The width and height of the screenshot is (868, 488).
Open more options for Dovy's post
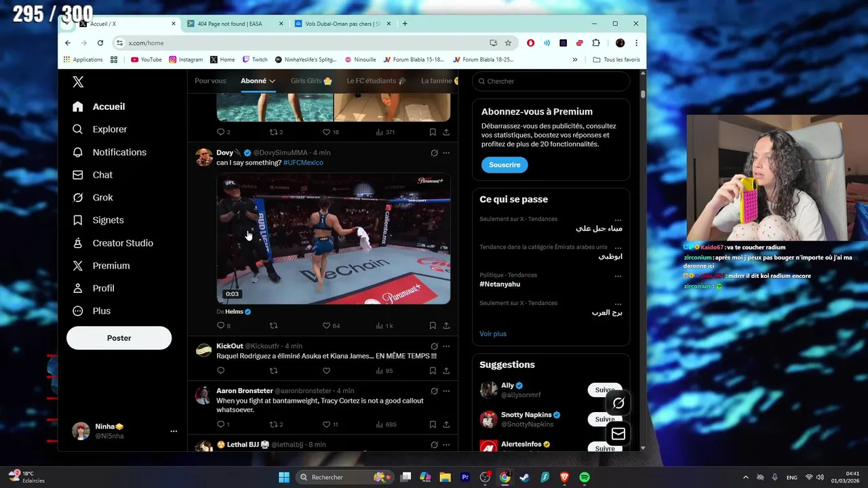[x=446, y=153]
